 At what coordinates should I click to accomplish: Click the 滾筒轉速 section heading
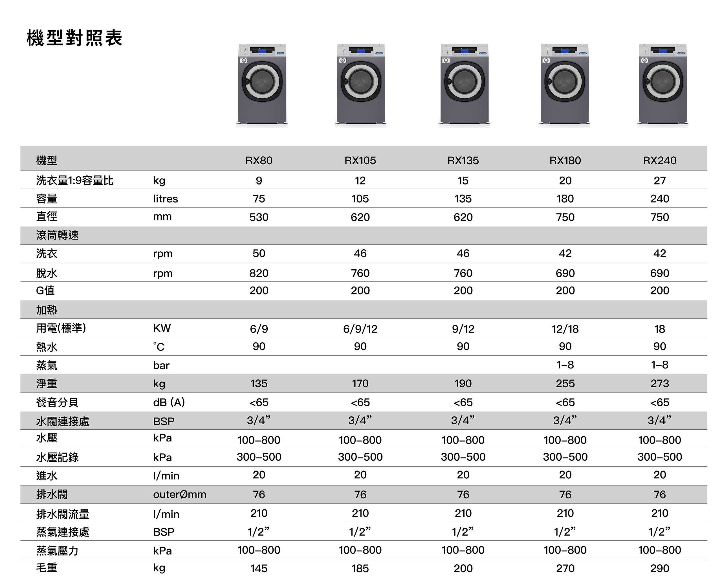(x=57, y=236)
